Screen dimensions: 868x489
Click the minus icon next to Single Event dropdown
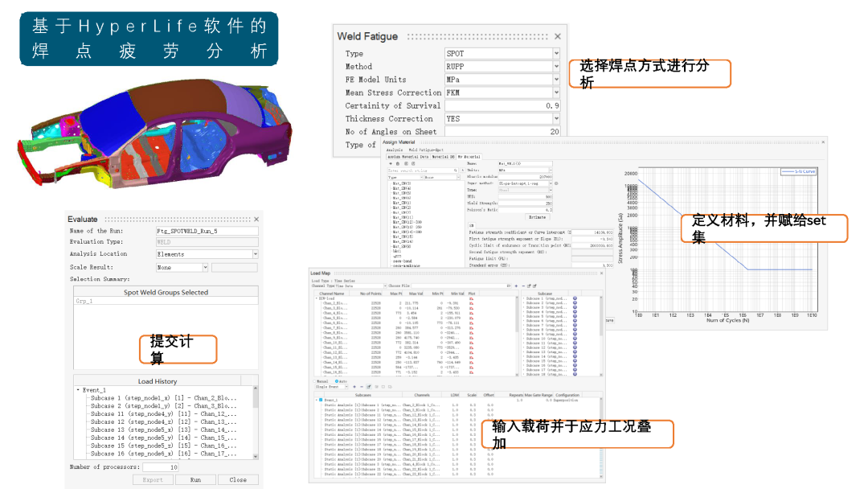(x=362, y=387)
